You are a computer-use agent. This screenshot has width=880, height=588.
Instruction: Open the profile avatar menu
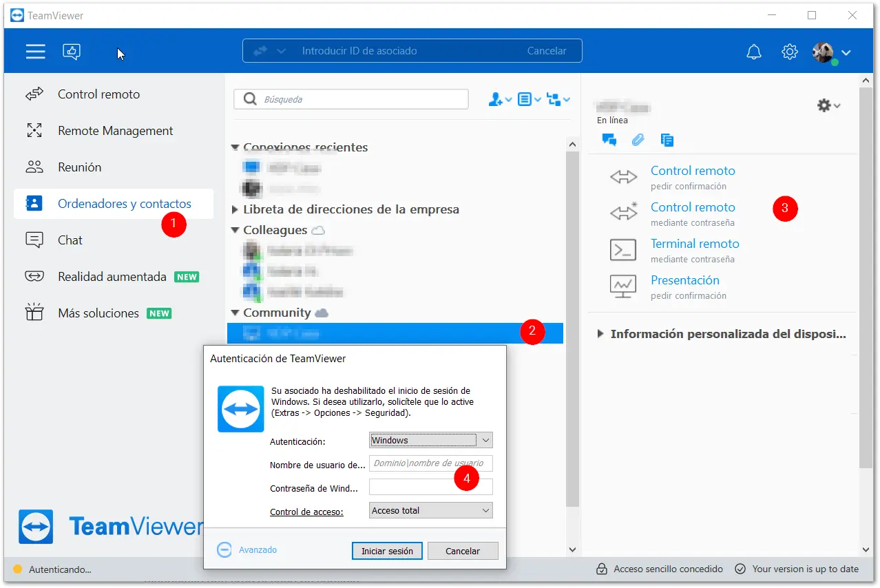click(824, 52)
